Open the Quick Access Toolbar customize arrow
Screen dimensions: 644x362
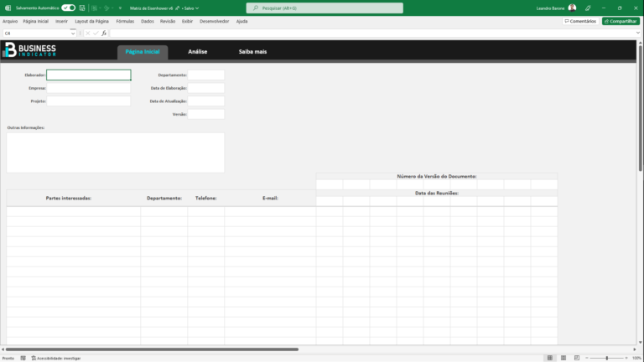(121, 8)
